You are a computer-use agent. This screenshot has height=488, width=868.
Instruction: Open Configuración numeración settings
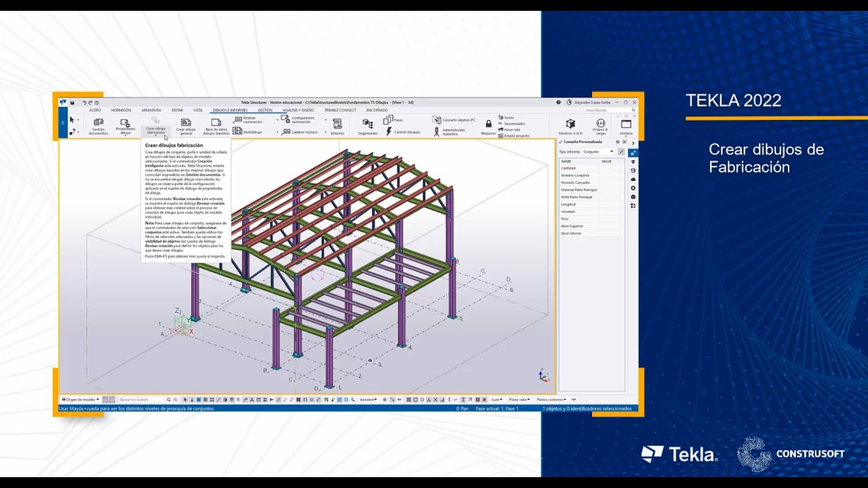(x=299, y=119)
